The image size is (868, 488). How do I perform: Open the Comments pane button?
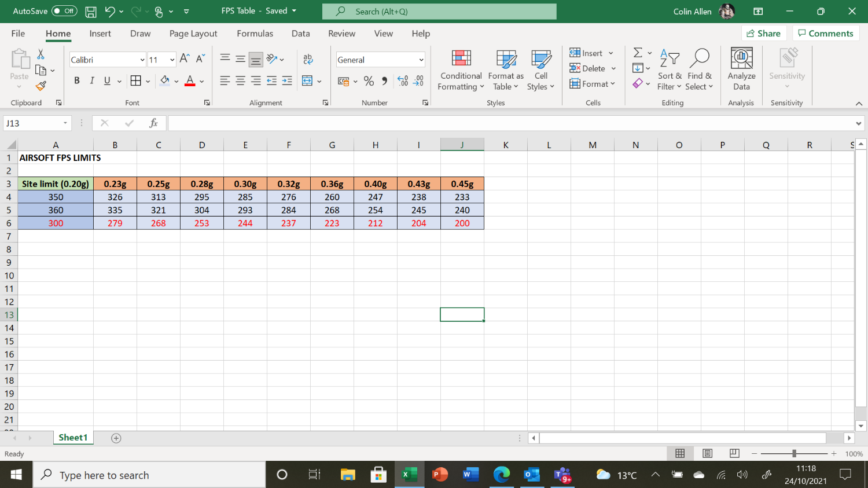pyautogui.click(x=825, y=34)
